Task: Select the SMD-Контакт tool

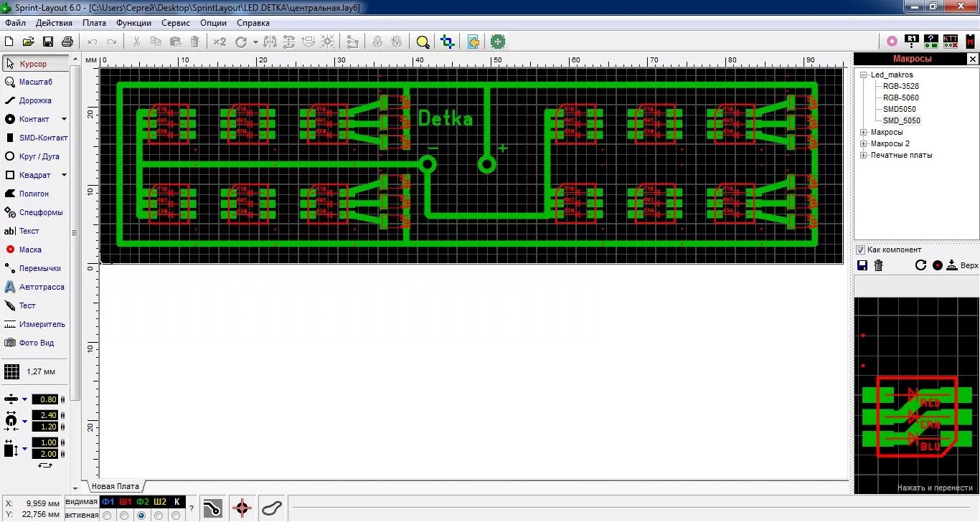Action: pyautogui.click(x=36, y=138)
